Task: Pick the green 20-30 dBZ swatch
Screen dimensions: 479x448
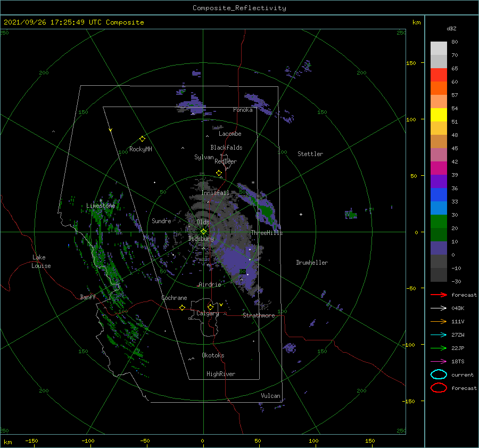Action: coord(439,222)
